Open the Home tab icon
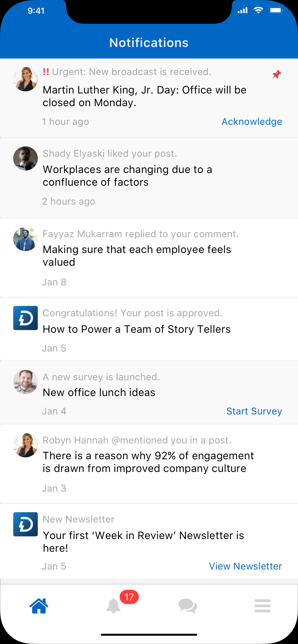 39,606
